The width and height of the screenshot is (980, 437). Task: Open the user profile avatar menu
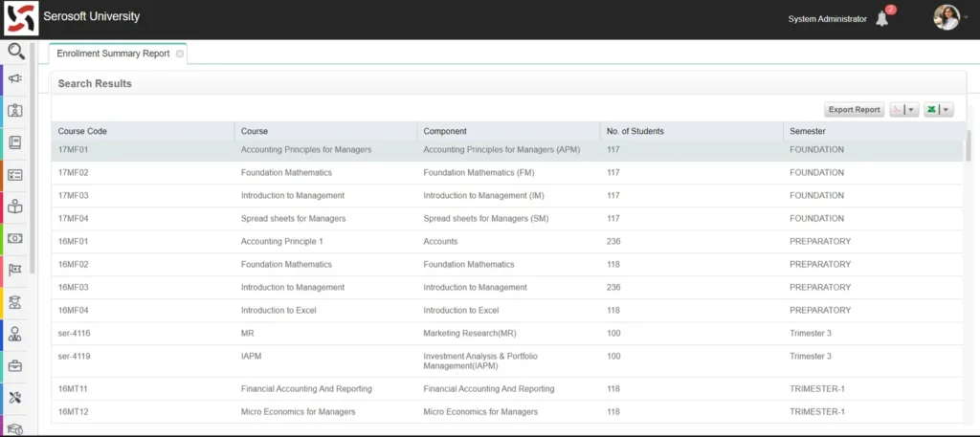947,17
